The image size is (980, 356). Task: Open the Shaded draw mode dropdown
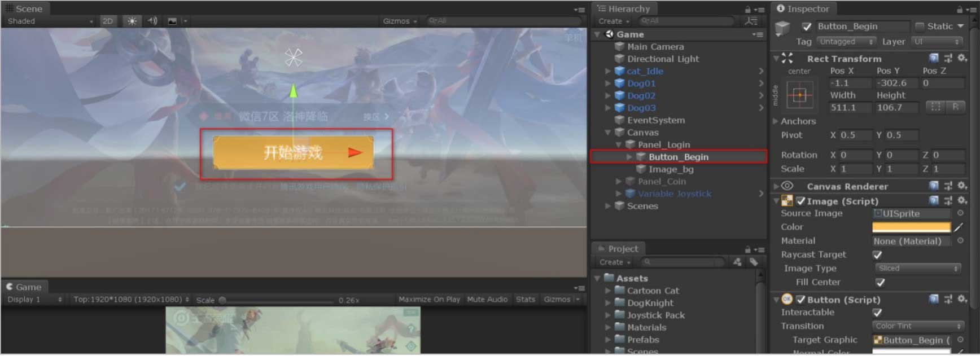(50, 21)
